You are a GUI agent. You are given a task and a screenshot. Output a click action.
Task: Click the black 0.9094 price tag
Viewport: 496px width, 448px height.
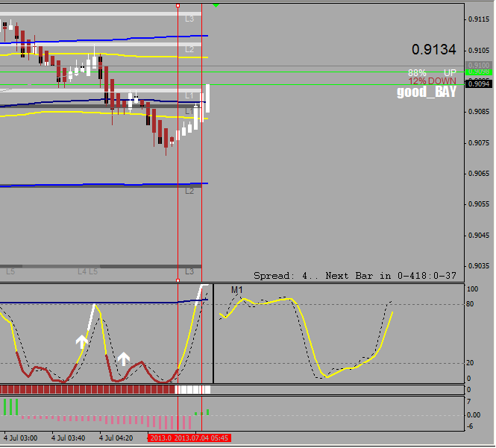479,83
